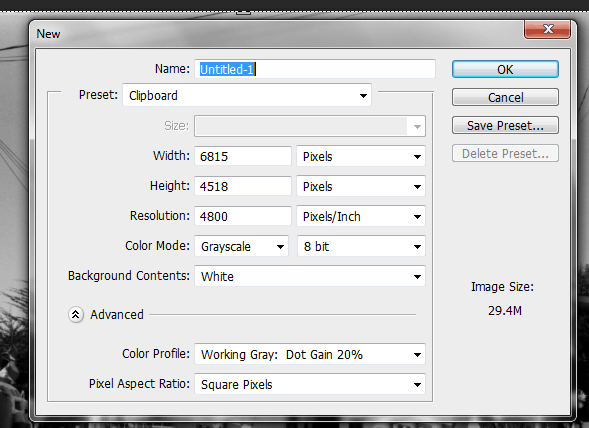The image size is (589, 428).
Task: Open the Resolution units Pixels/Inch dropdown
Action: pos(361,216)
